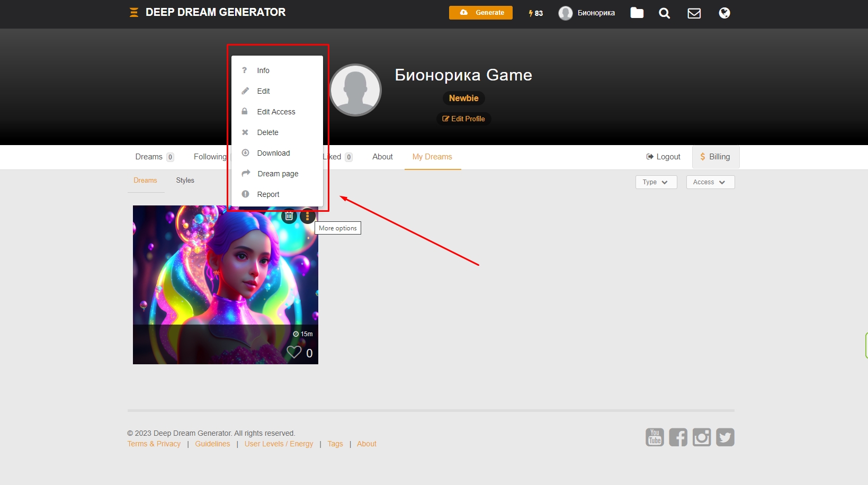The width and height of the screenshot is (868, 485).
Task: Click the Бионорика Game profile name
Action: click(x=463, y=75)
